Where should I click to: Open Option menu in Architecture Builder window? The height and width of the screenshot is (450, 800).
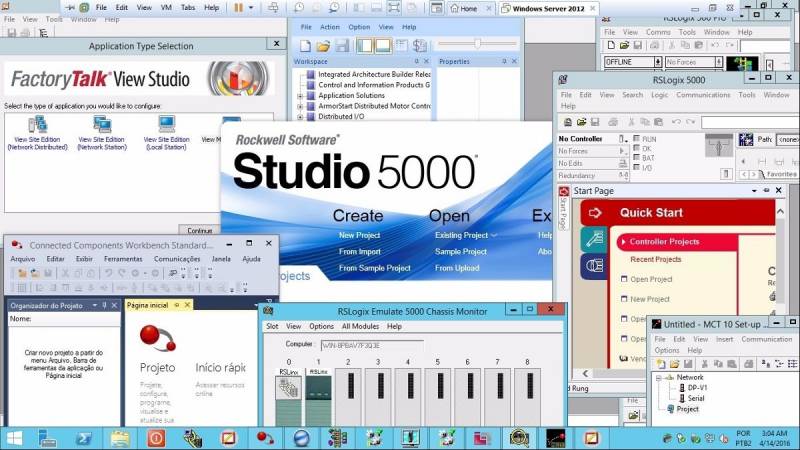(359, 27)
